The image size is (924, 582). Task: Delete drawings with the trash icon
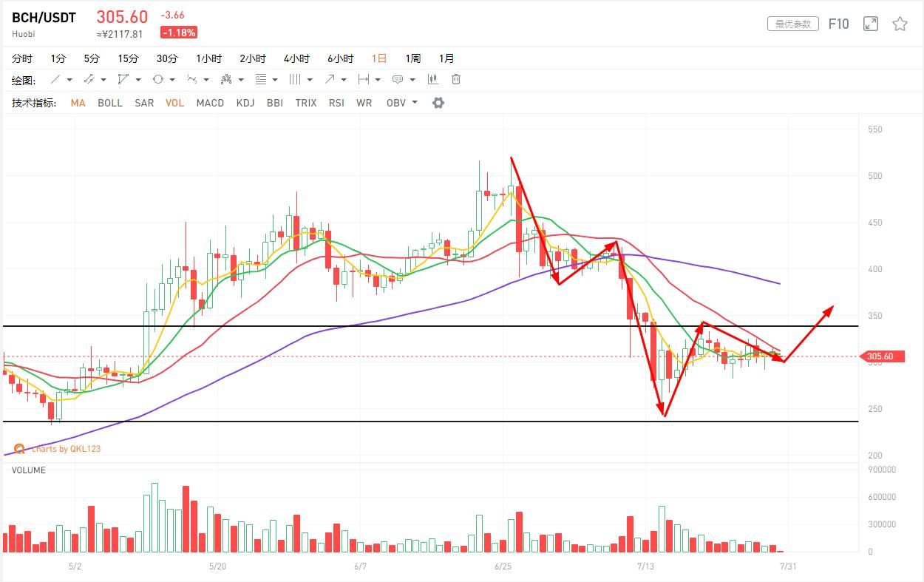click(456, 79)
